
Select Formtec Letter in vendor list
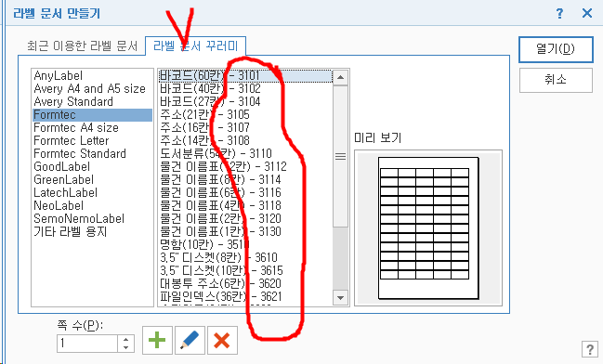pos(92,141)
